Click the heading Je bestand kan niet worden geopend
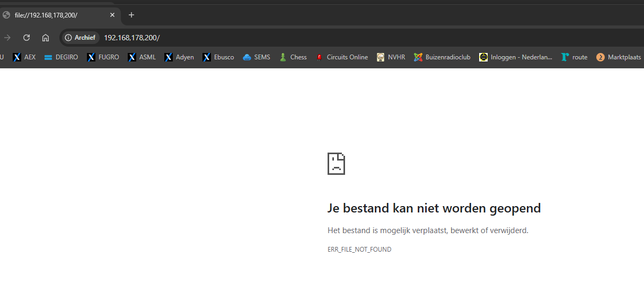 point(434,208)
